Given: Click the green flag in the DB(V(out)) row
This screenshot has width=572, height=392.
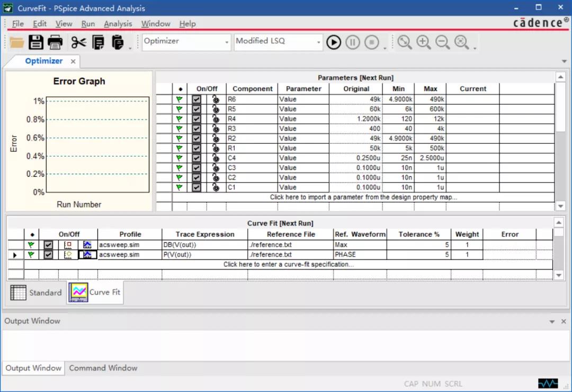Looking at the screenshot, I should 31,245.
